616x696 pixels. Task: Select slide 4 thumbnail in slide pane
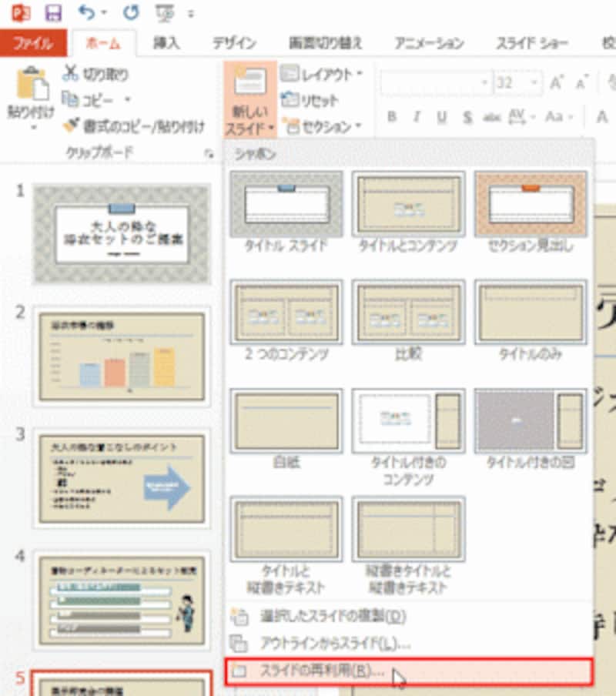tap(122, 600)
